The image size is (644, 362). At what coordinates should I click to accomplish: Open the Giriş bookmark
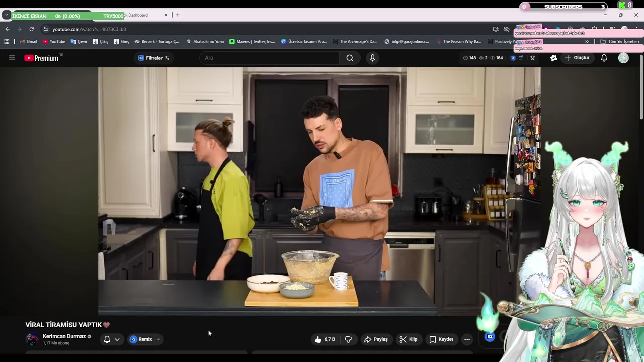121,42
